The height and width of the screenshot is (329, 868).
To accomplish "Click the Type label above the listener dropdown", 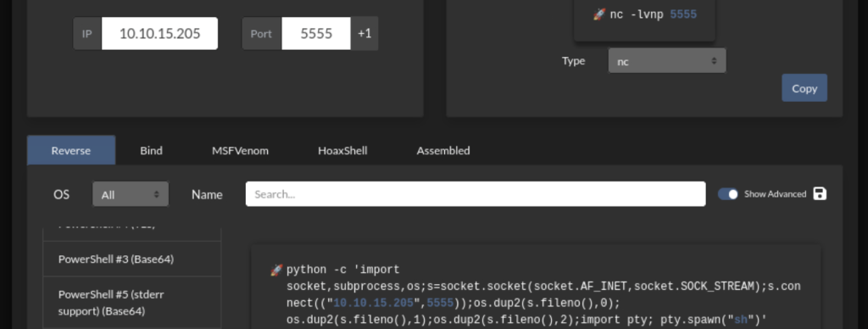I will [x=573, y=60].
